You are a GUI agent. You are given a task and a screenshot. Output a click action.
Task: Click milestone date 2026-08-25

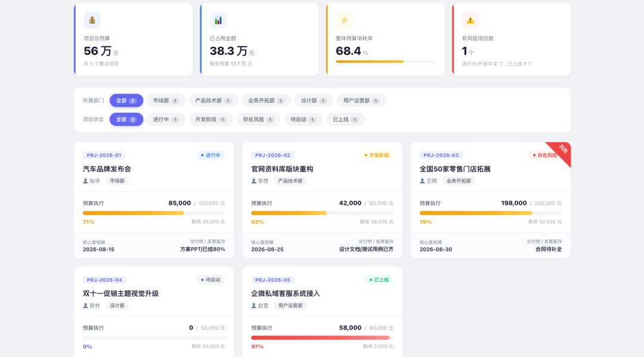coord(267,249)
